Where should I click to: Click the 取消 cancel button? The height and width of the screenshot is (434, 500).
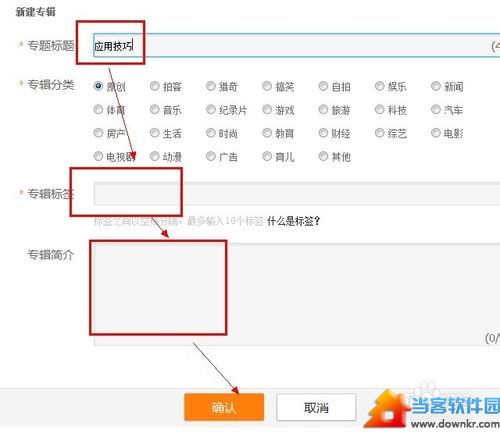316,407
